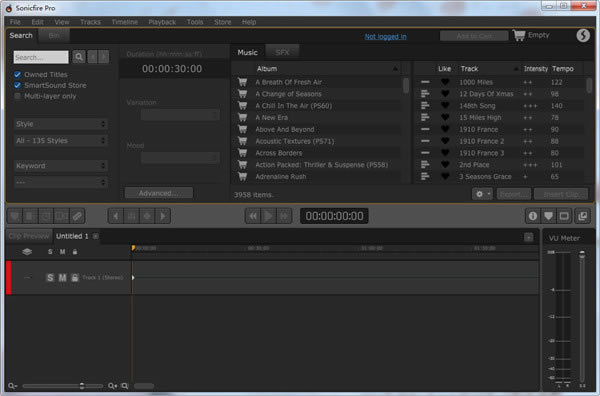Mute Track 1 with M button
This screenshot has height=396, width=600.
[62, 277]
